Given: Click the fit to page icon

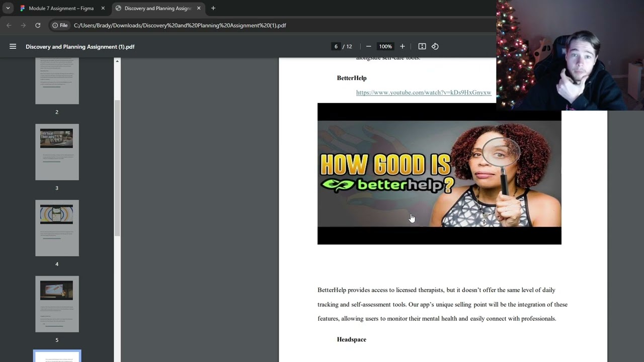Looking at the screenshot, I should [x=422, y=46].
